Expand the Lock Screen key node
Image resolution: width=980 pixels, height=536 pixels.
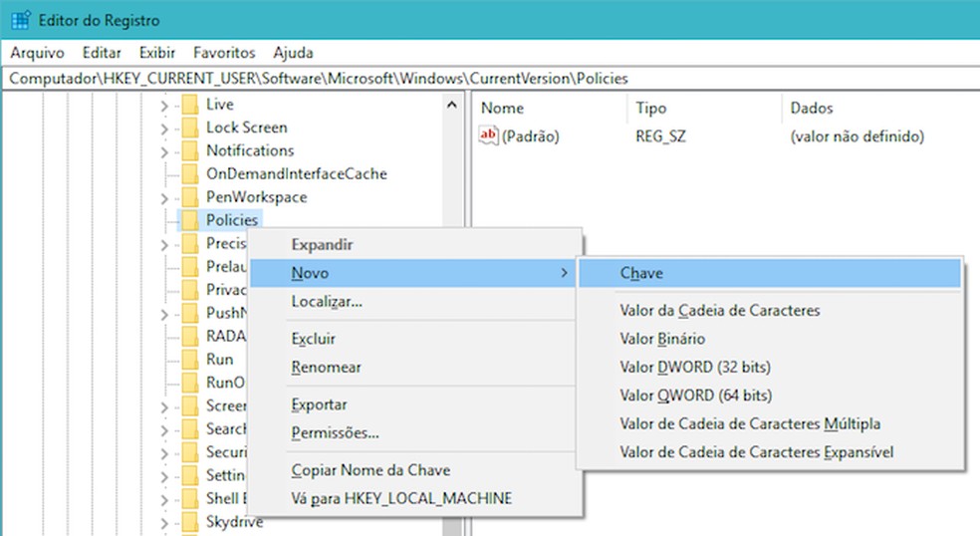(164, 128)
